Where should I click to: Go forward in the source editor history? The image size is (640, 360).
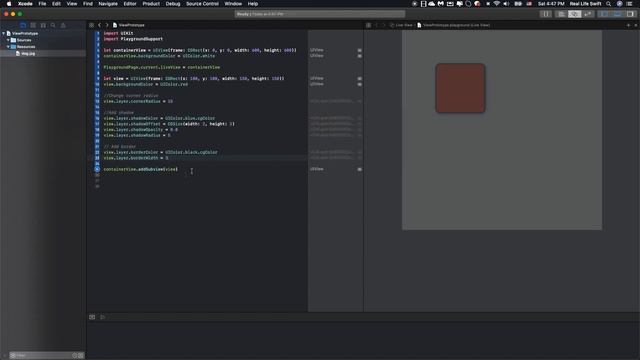click(x=107, y=25)
